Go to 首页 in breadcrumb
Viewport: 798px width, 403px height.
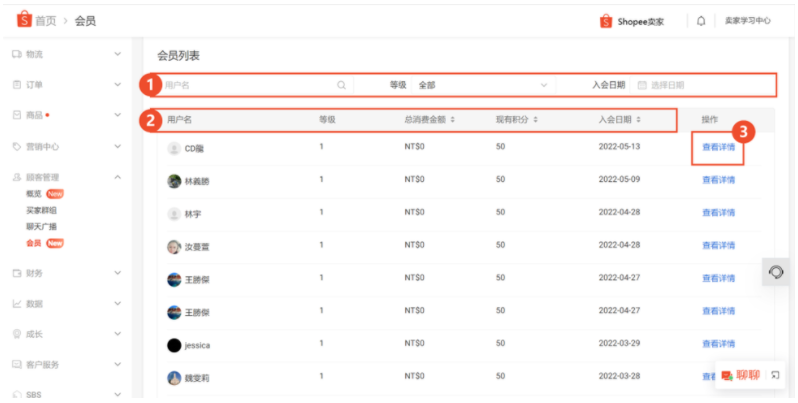45,21
